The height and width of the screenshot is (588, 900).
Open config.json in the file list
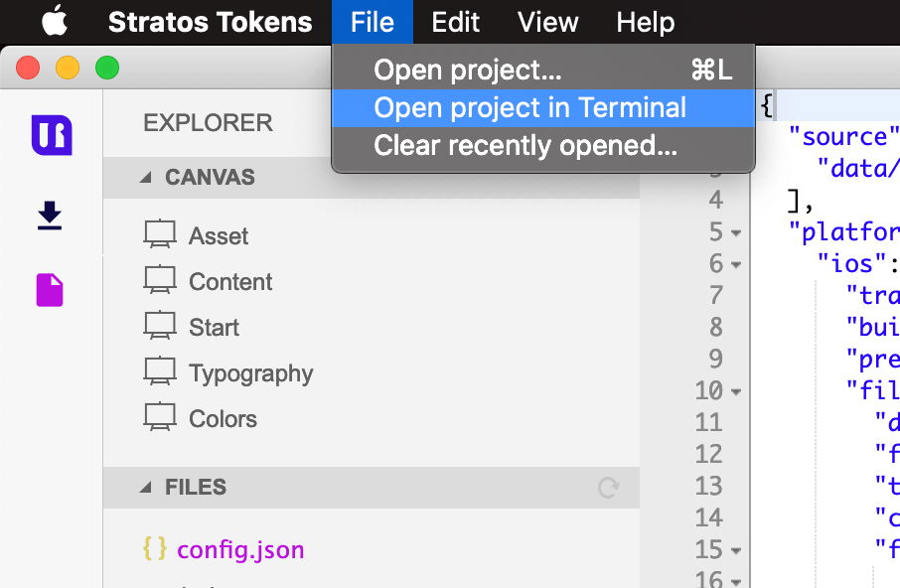pyautogui.click(x=240, y=550)
